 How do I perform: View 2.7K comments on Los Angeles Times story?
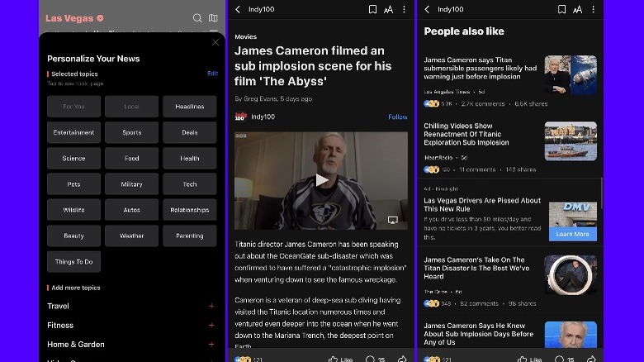click(x=483, y=103)
